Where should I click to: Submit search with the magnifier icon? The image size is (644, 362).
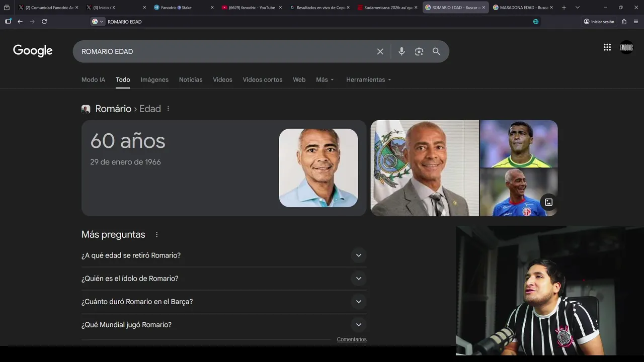tap(436, 51)
